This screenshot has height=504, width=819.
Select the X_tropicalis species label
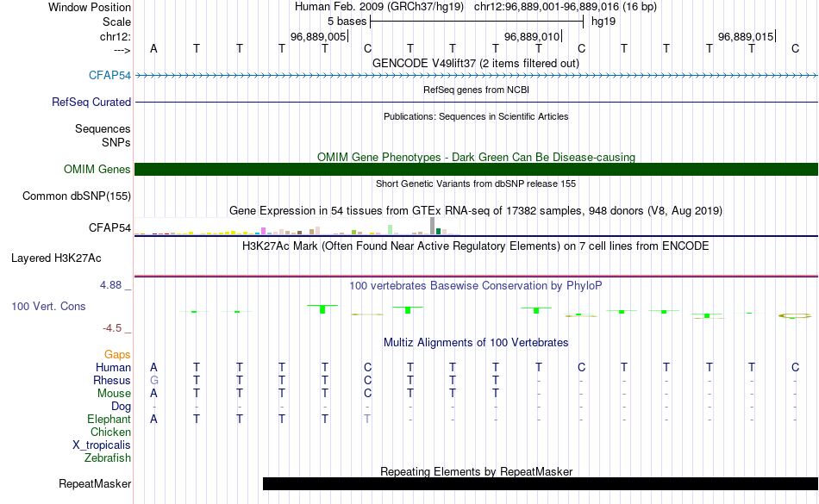click(102, 445)
